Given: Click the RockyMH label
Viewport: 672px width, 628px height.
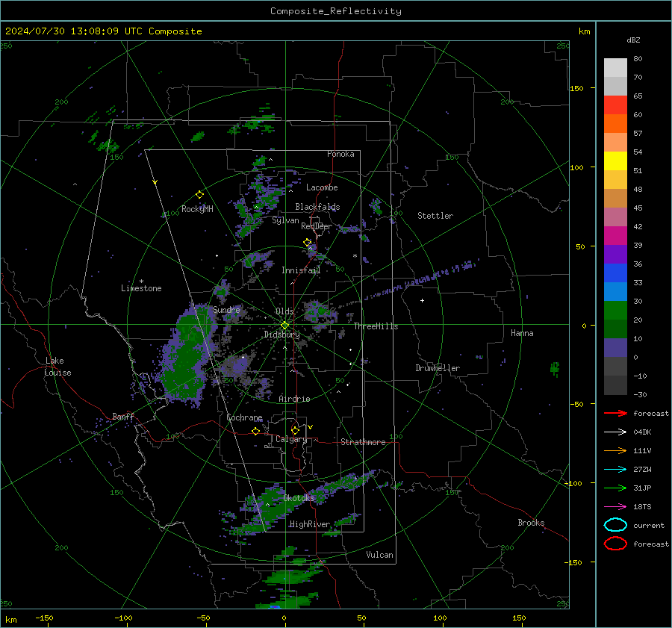Looking at the screenshot, I should 197,209.
